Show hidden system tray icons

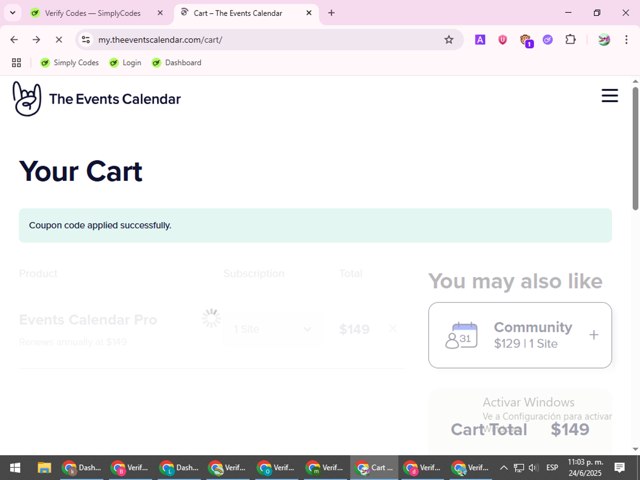pyautogui.click(x=504, y=467)
